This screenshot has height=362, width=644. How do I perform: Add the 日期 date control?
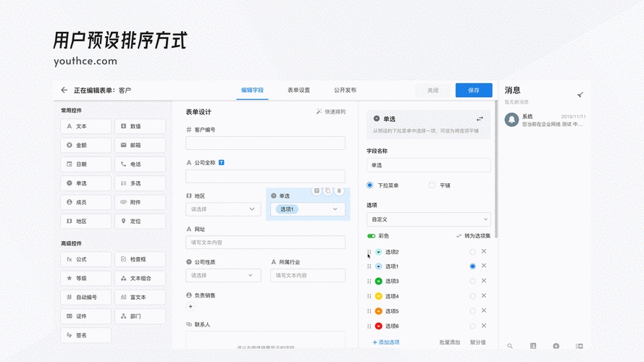[85, 164]
